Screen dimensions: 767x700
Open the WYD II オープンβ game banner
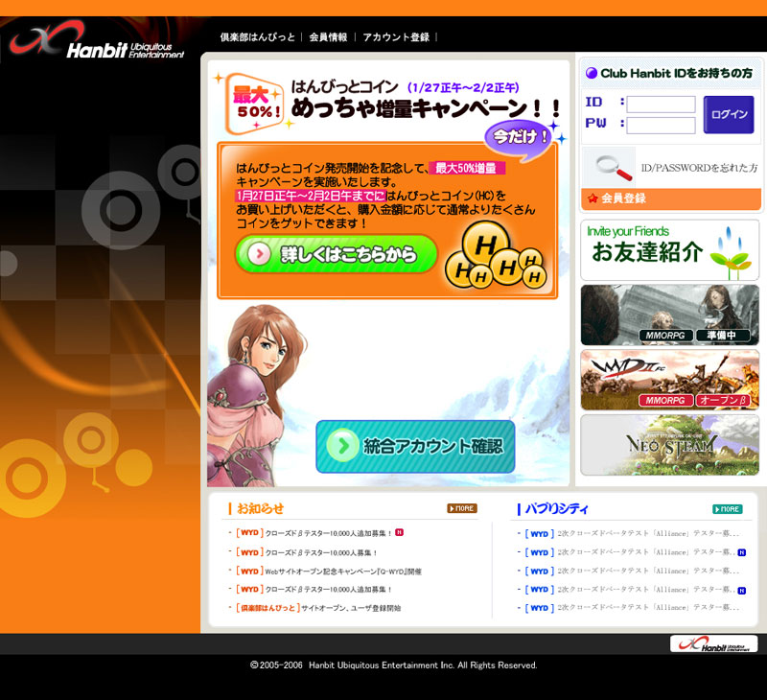[669, 380]
